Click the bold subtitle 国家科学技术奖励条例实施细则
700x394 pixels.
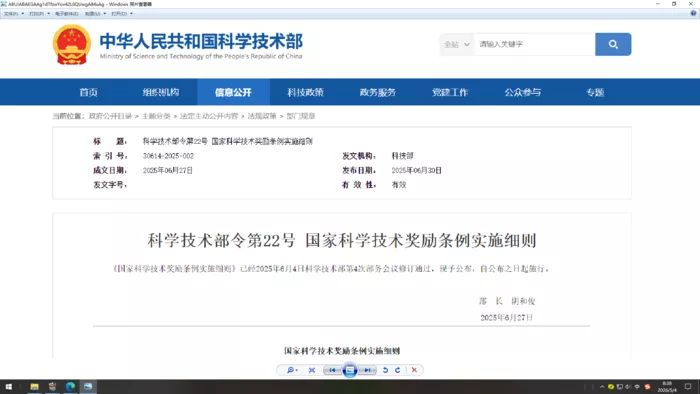342,351
